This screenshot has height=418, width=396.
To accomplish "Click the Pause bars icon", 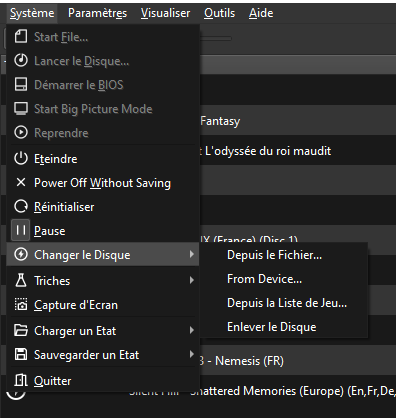I will [21, 230].
